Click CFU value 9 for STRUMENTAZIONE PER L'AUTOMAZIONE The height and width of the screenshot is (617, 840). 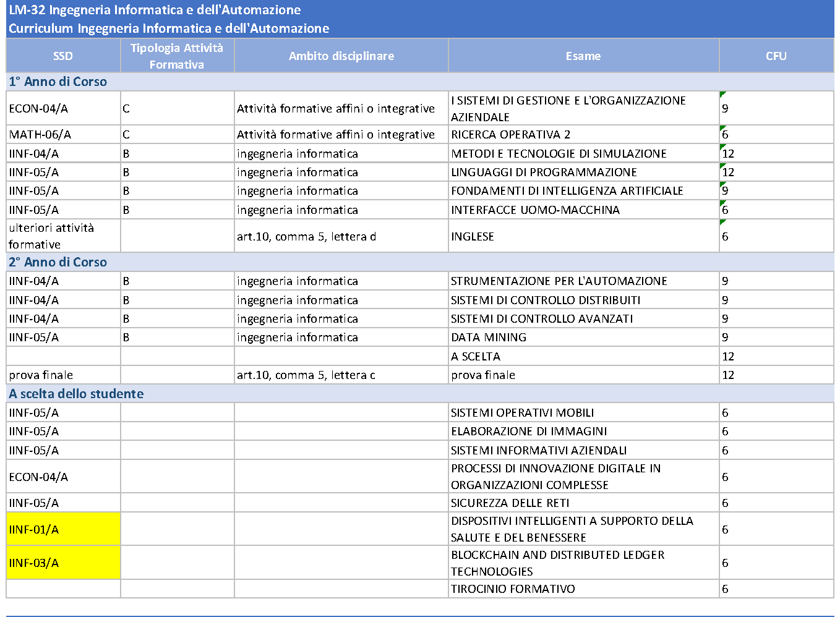pyautogui.click(x=776, y=281)
